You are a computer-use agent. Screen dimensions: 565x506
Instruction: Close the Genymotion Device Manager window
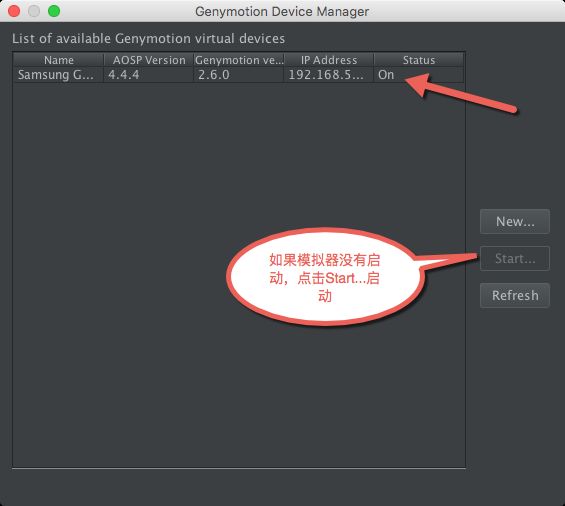(x=14, y=11)
